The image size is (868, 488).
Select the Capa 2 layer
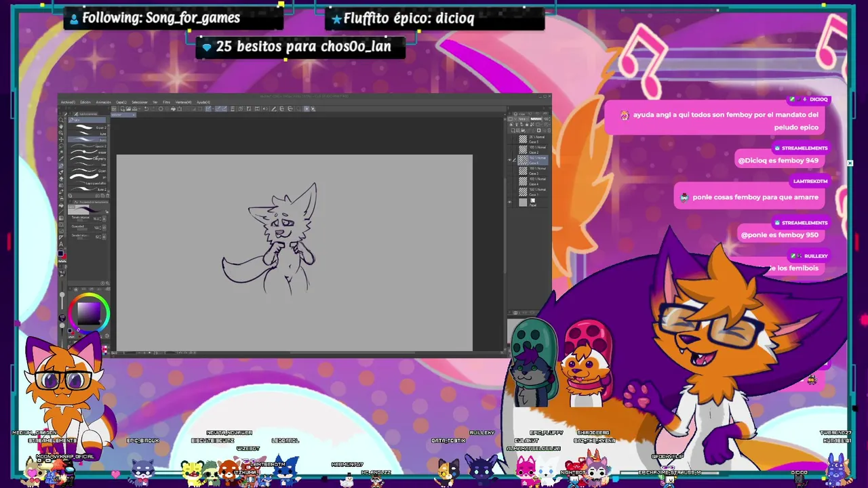533,150
